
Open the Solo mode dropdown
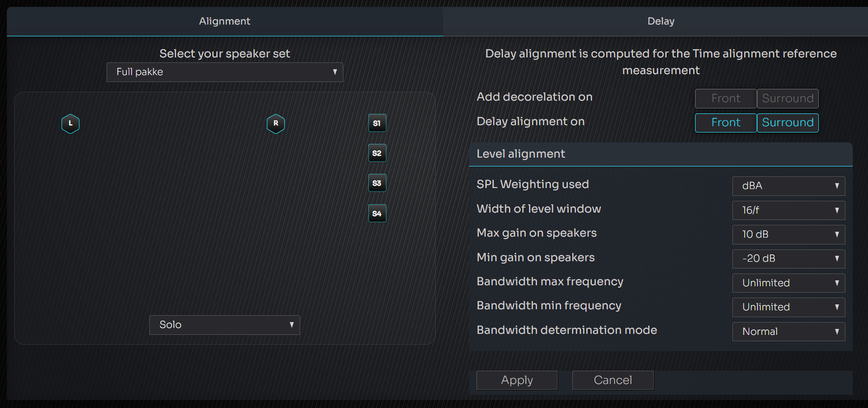(224, 325)
